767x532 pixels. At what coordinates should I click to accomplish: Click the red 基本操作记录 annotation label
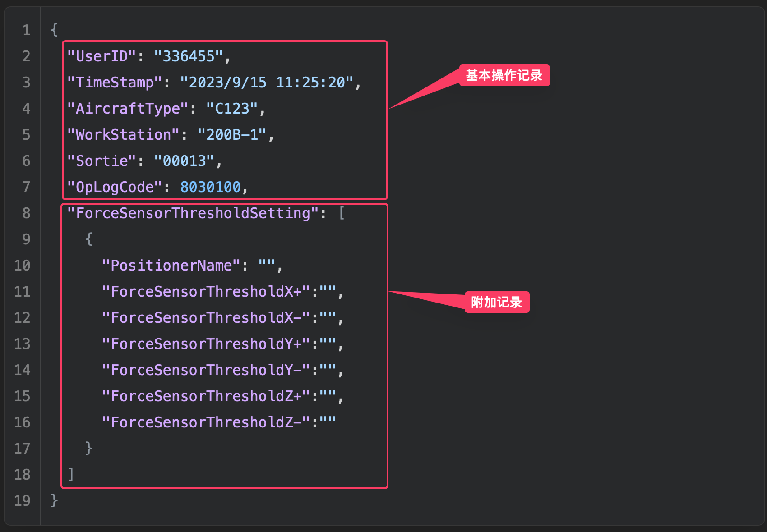tap(504, 75)
